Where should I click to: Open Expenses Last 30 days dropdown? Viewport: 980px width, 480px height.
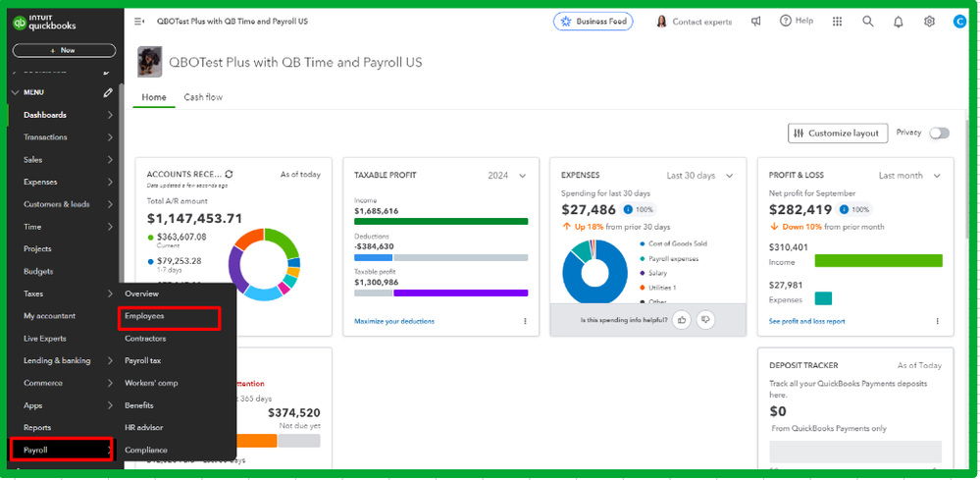coord(700,176)
